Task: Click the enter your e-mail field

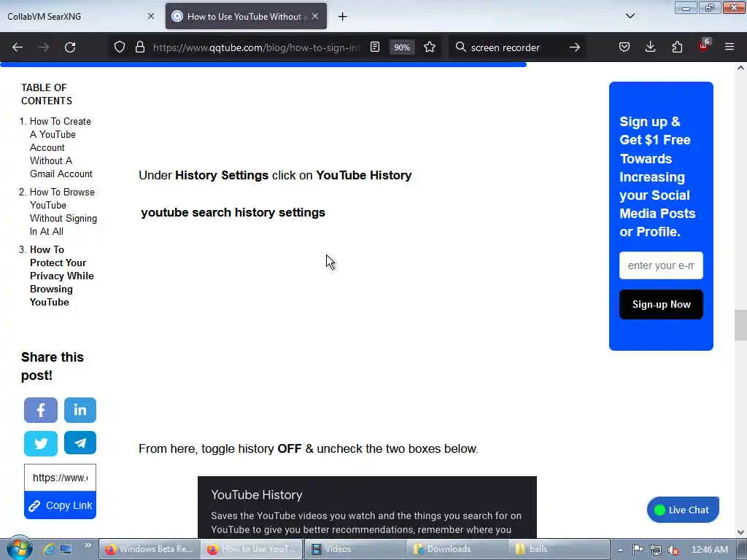Action: click(x=661, y=265)
